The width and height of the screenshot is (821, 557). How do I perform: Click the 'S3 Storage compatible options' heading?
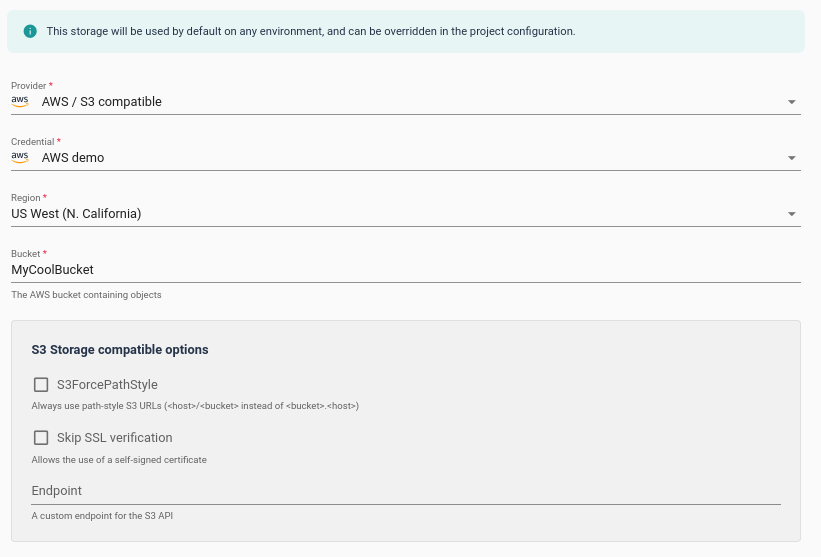[120, 350]
